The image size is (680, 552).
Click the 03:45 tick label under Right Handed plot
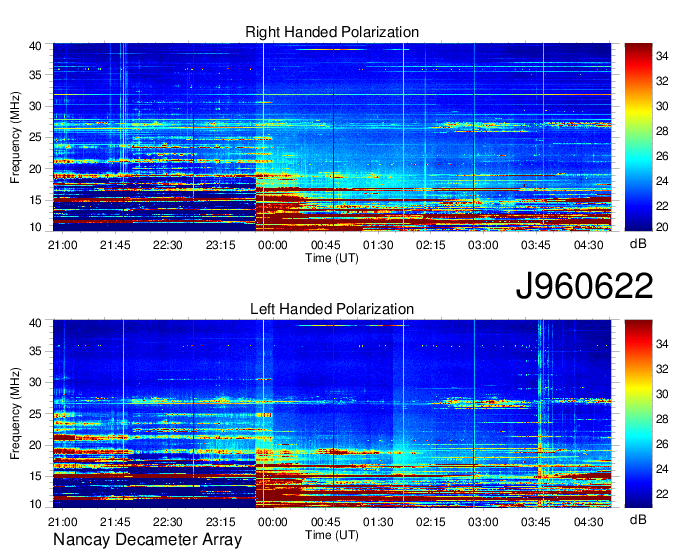click(536, 245)
